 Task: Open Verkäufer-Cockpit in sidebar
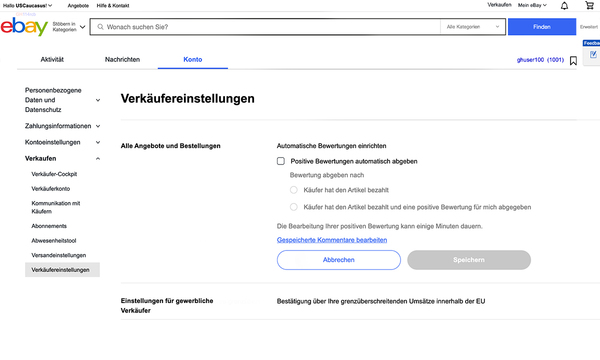click(x=54, y=174)
